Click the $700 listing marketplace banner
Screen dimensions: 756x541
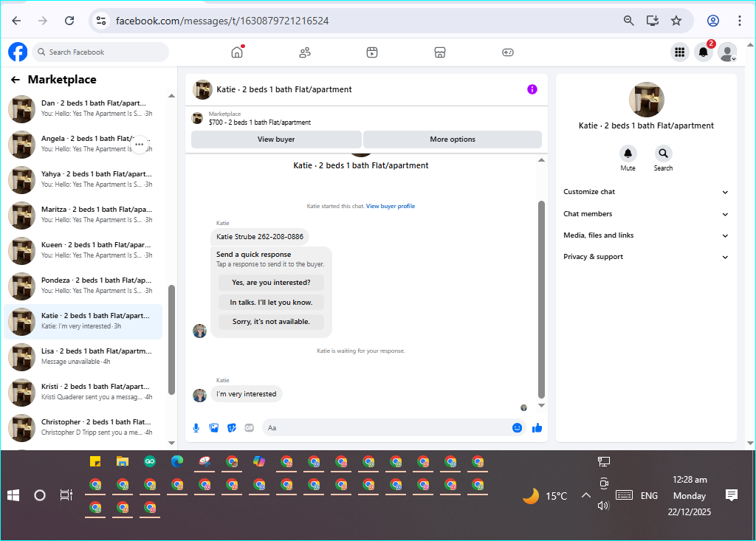point(366,118)
